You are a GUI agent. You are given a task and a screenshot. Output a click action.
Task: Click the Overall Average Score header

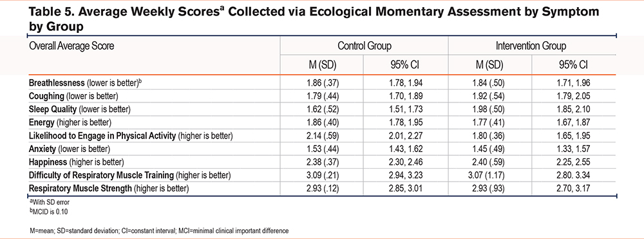coord(71,46)
